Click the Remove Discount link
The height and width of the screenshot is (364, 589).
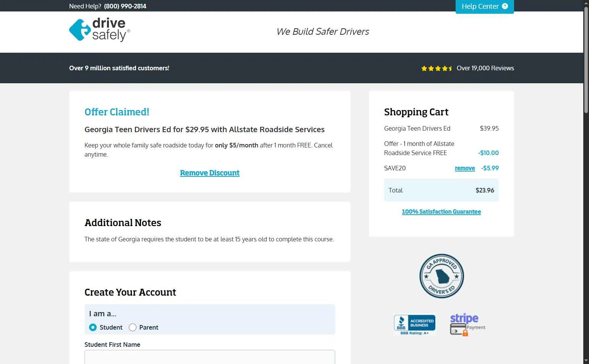[x=210, y=173]
